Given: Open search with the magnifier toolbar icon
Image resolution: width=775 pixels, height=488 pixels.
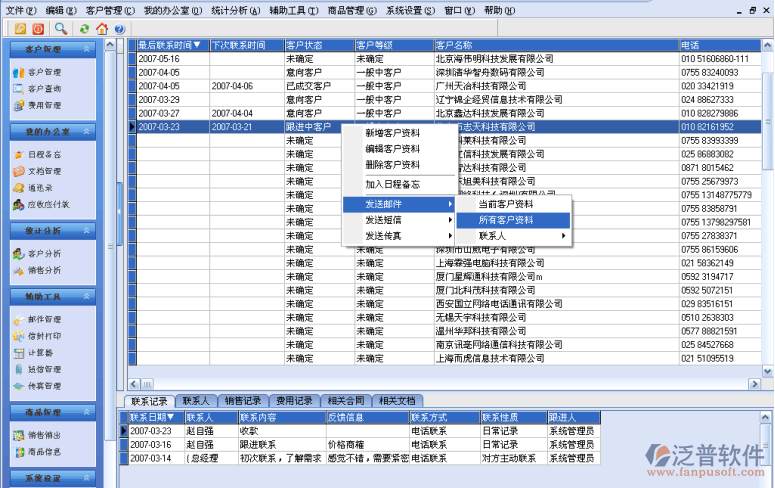Looking at the screenshot, I should [61, 29].
